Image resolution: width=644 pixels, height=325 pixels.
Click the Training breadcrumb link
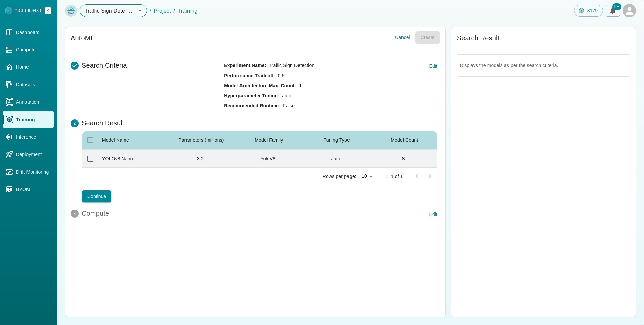(x=187, y=11)
